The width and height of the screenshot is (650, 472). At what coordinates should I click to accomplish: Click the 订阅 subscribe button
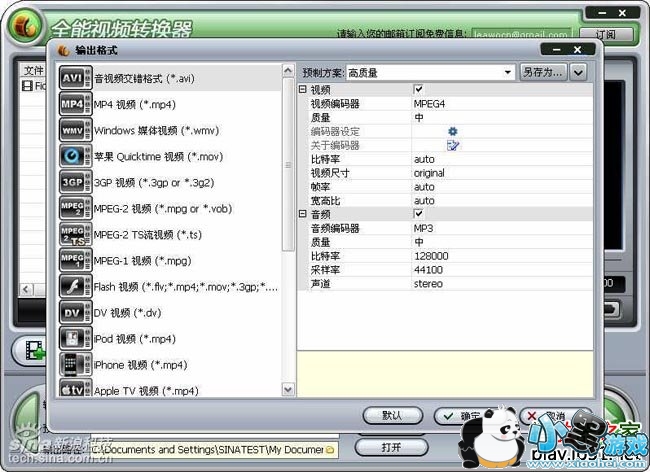(606, 34)
